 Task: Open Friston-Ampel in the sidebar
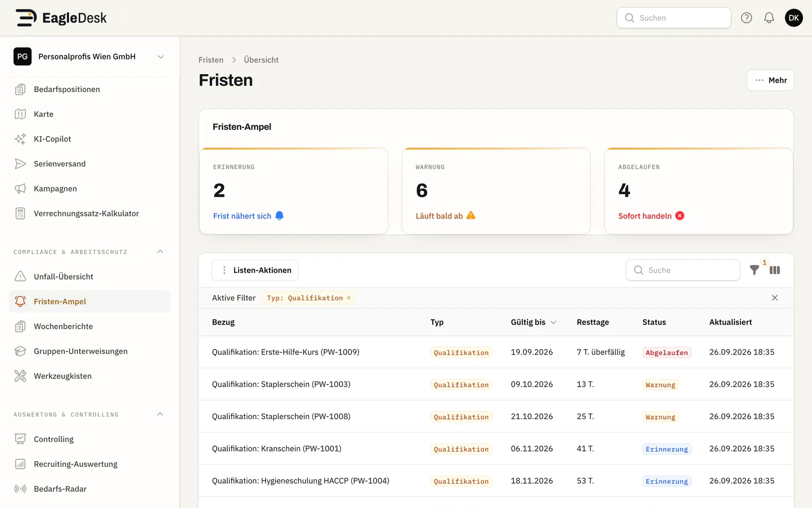click(x=90, y=302)
